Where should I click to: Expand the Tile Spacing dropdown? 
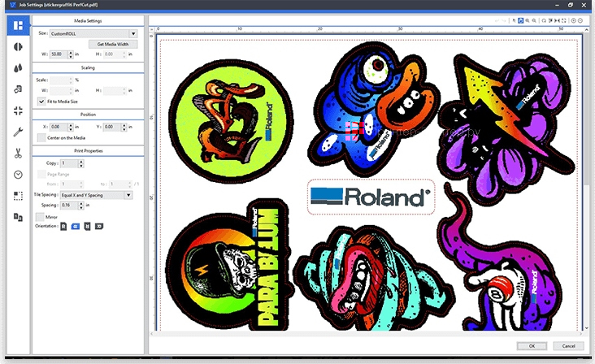pos(128,195)
